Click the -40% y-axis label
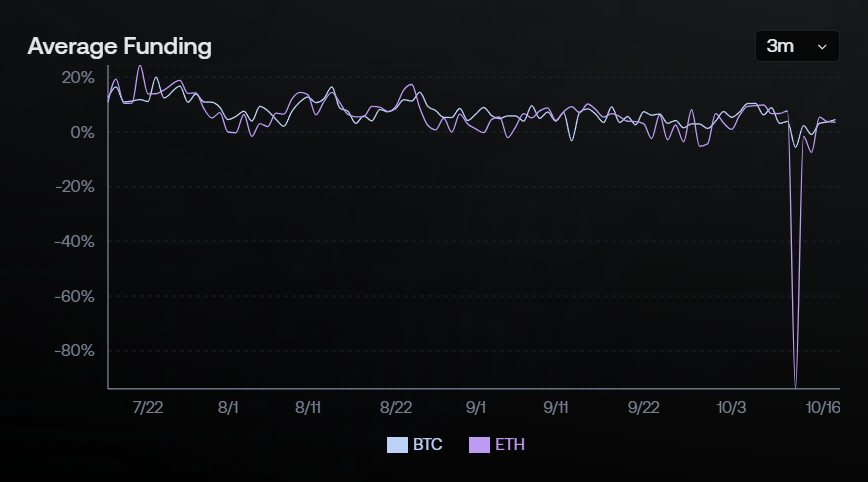Viewport: 868px width, 482px height. (76, 241)
